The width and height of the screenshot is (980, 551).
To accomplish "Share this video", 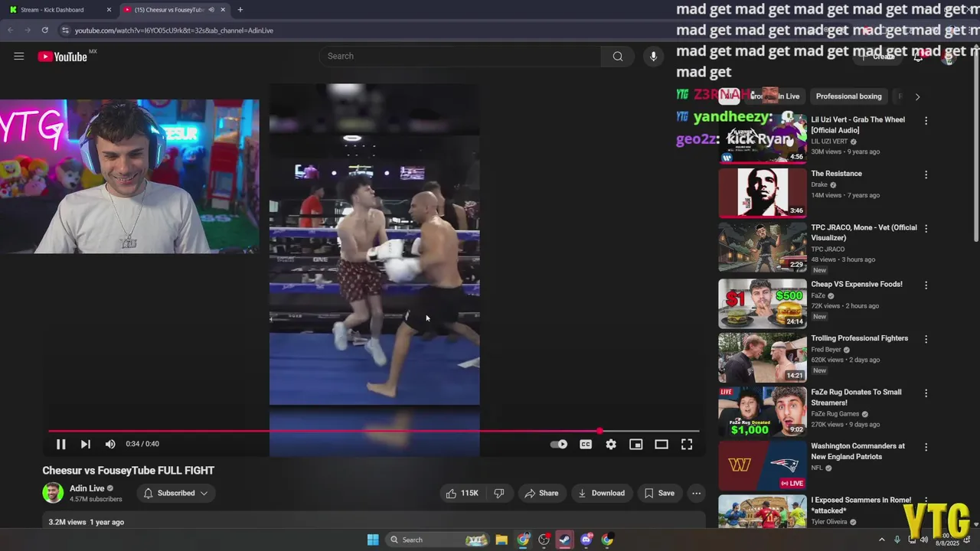I will 541,493.
